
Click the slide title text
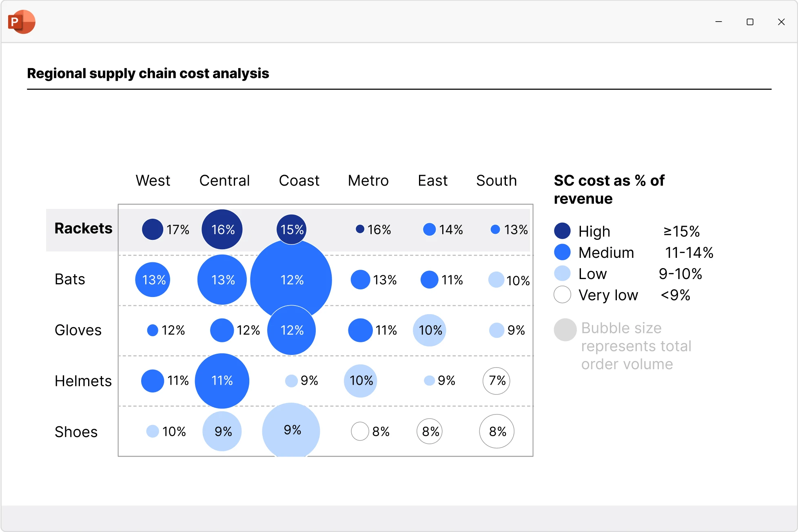pyautogui.click(x=148, y=73)
